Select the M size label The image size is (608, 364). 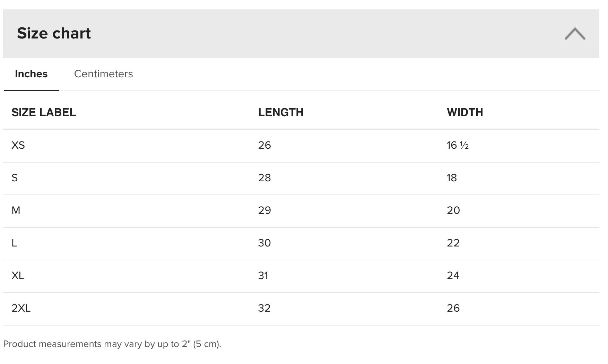(x=16, y=210)
